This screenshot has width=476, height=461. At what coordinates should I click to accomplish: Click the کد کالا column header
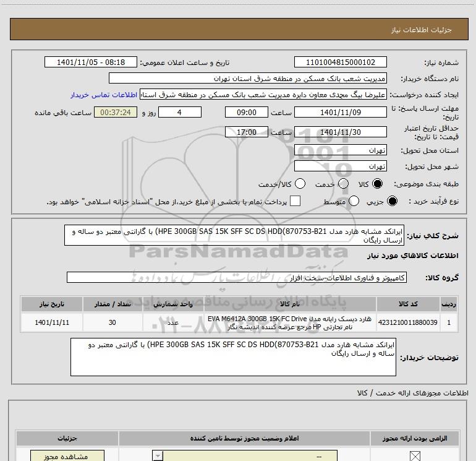click(408, 304)
